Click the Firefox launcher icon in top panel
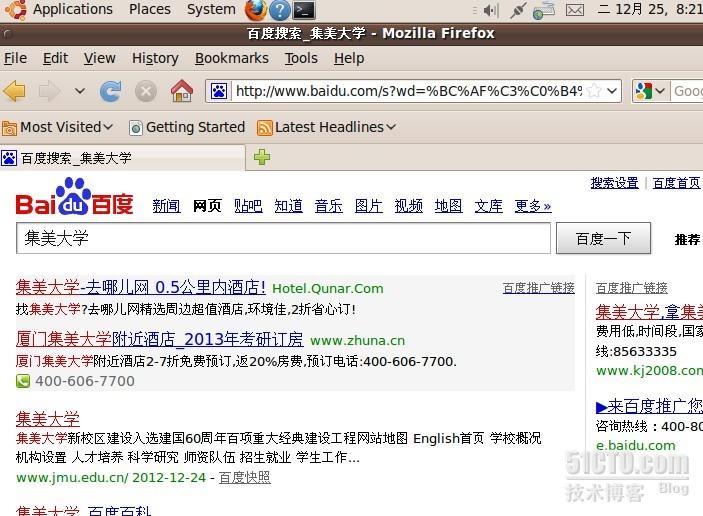This screenshot has width=703, height=516. (x=256, y=10)
